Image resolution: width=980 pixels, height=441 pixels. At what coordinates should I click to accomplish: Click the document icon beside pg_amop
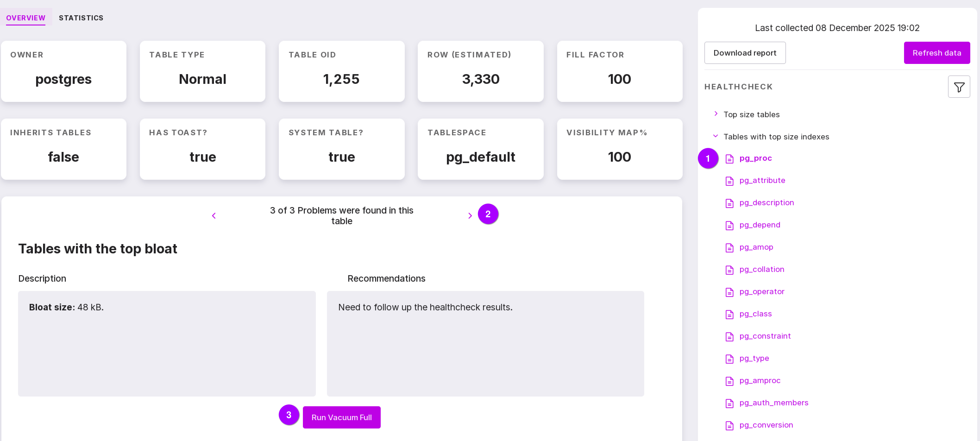coord(729,248)
